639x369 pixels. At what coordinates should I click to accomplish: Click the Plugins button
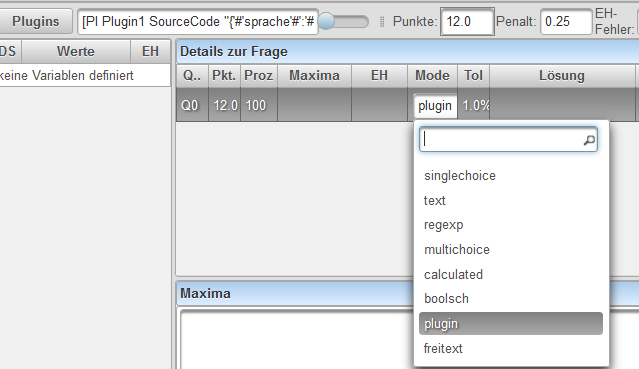click(35, 22)
